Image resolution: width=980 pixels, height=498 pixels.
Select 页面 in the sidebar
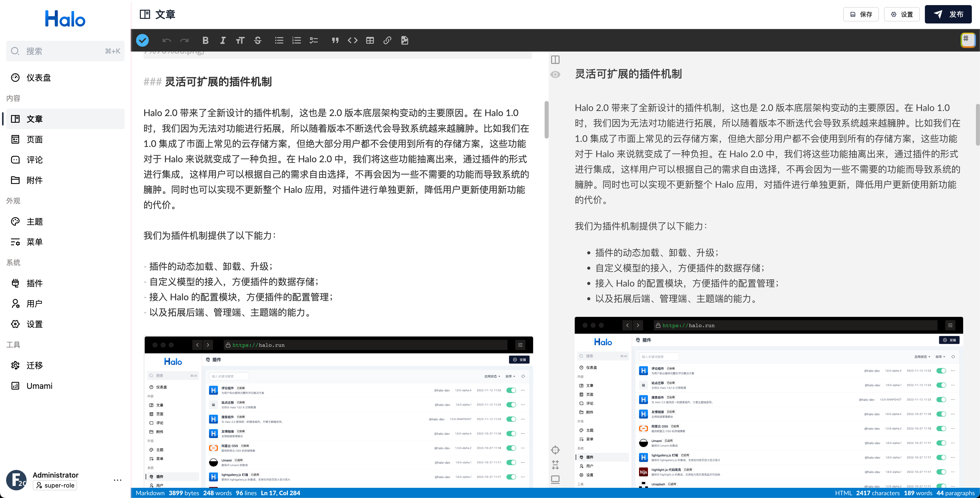(35, 139)
